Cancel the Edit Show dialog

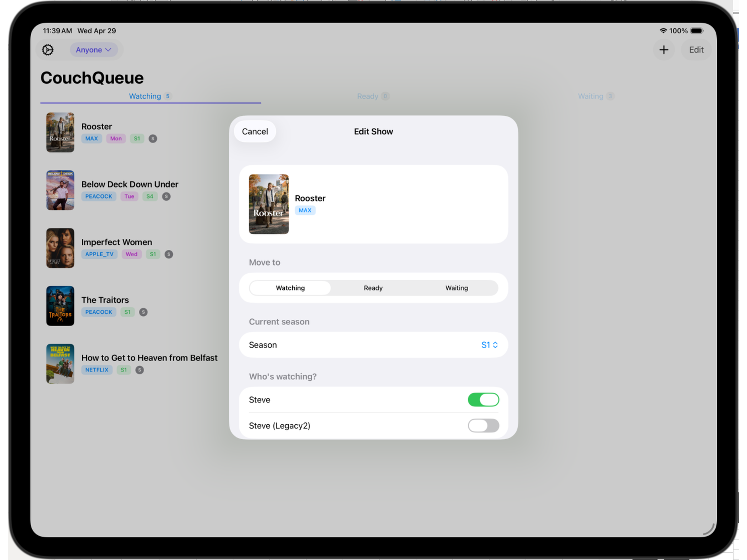coord(255,132)
